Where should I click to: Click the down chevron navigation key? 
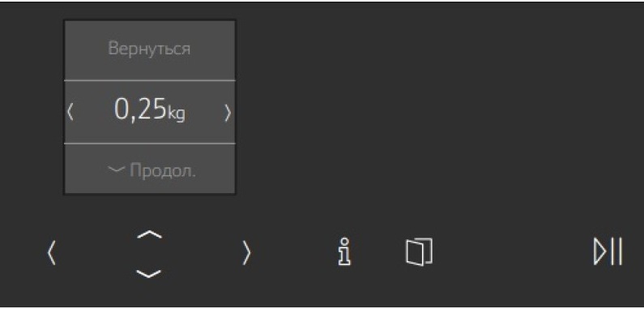[148, 273]
